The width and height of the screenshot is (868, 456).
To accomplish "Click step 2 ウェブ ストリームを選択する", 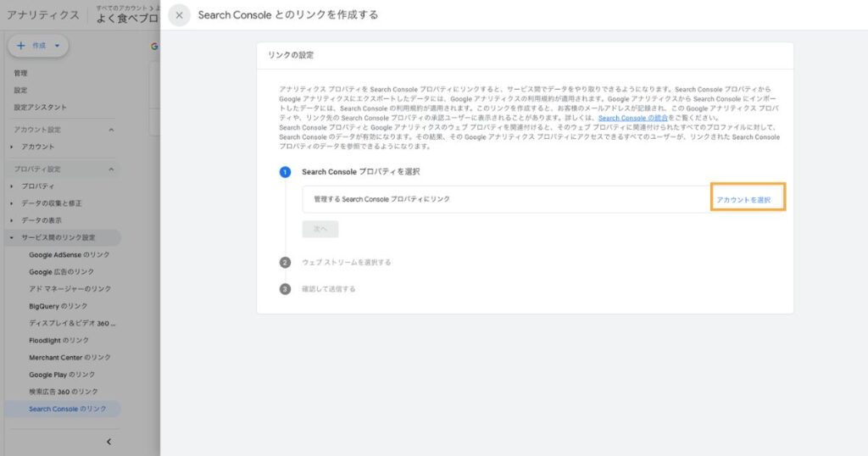I will pyautogui.click(x=346, y=262).
